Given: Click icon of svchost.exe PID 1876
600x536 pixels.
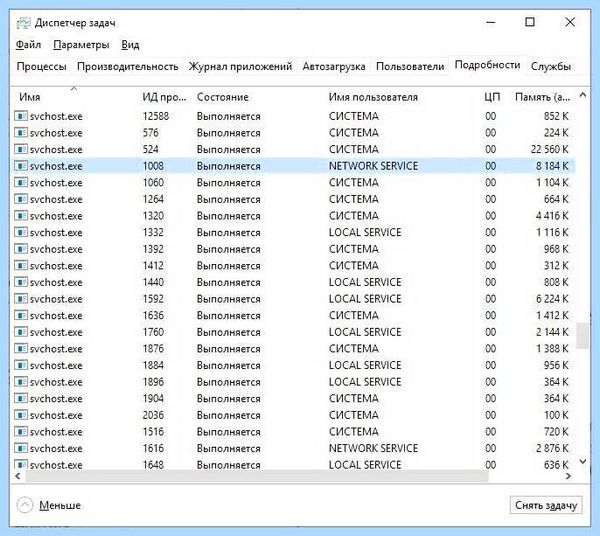Looking at the screenshot, I should point(21,349).
